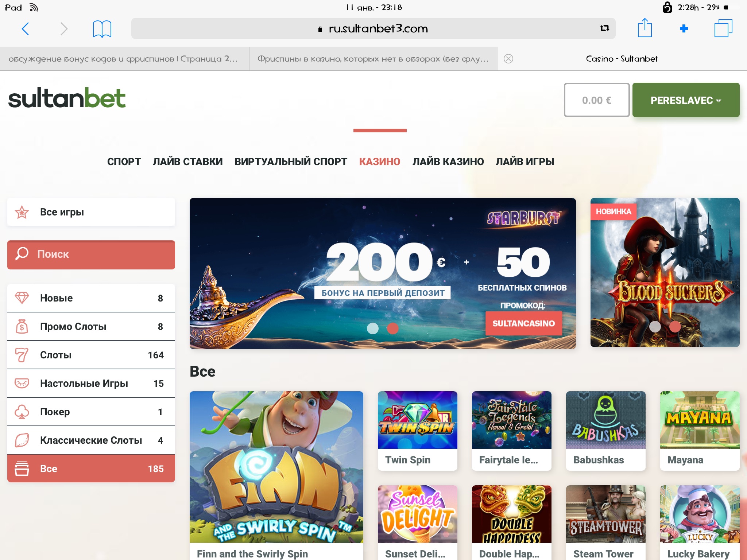Open Safari bookmarks book icon
Image resolution: width=747 pixels, height=560 pixels.
tap(102, 29)
